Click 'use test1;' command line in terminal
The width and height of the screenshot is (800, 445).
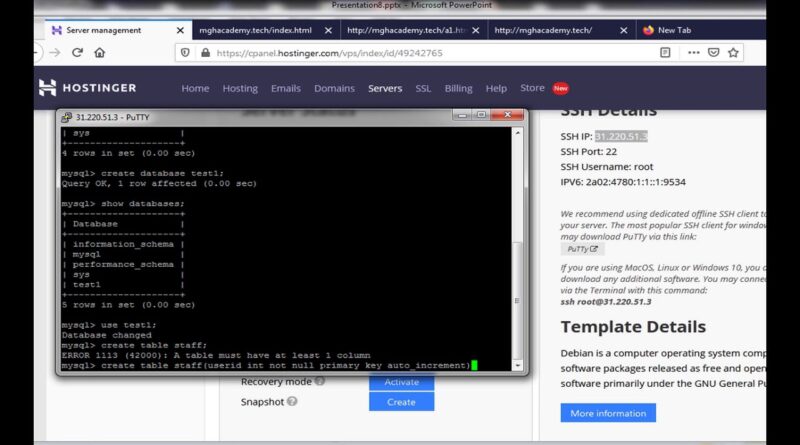click(109, 325)
